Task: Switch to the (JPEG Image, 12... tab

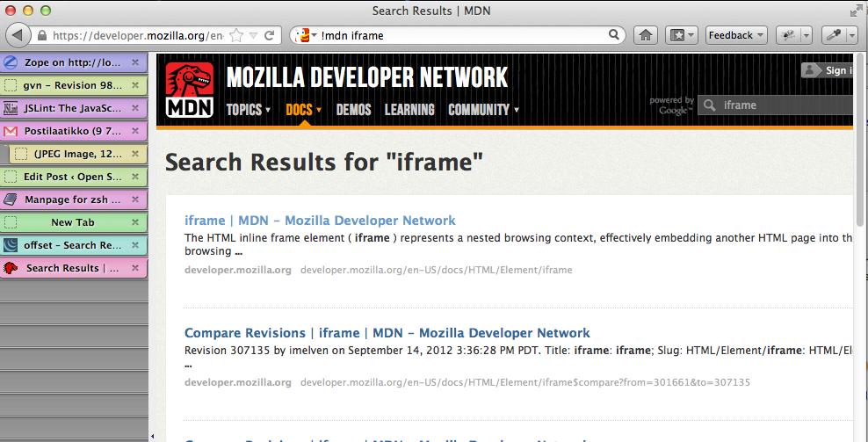Action: click(78, 154)
